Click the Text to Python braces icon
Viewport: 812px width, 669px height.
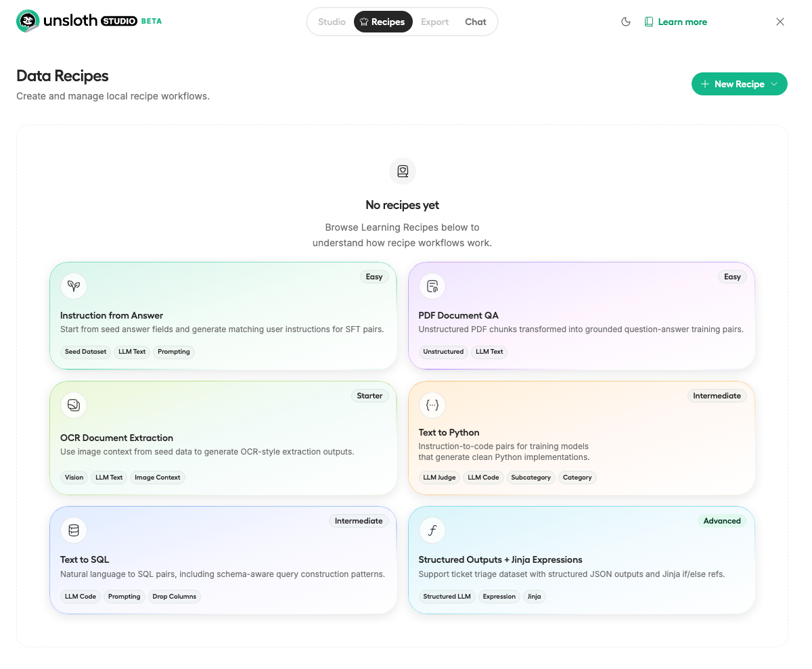[432, 405]
